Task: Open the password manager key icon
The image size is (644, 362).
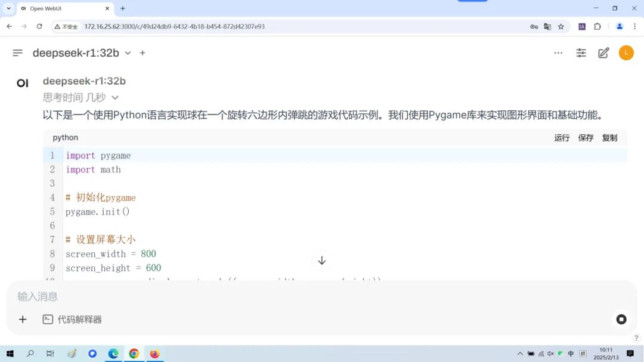Action: tap(534, 27)
